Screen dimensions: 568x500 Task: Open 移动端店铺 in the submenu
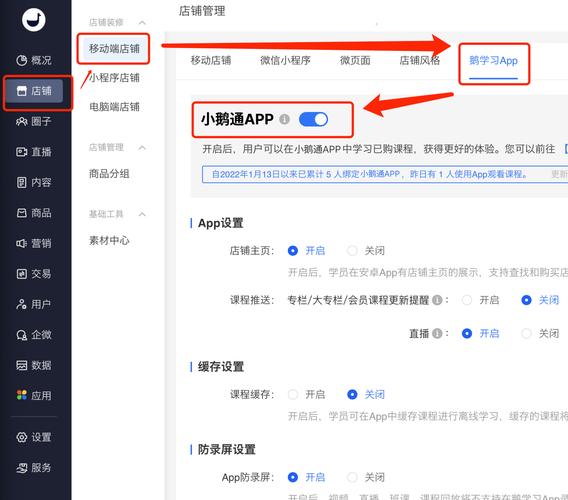(114, 49)
